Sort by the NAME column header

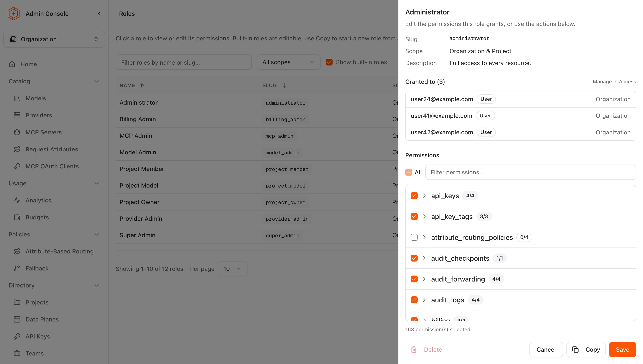pos(131,85)
